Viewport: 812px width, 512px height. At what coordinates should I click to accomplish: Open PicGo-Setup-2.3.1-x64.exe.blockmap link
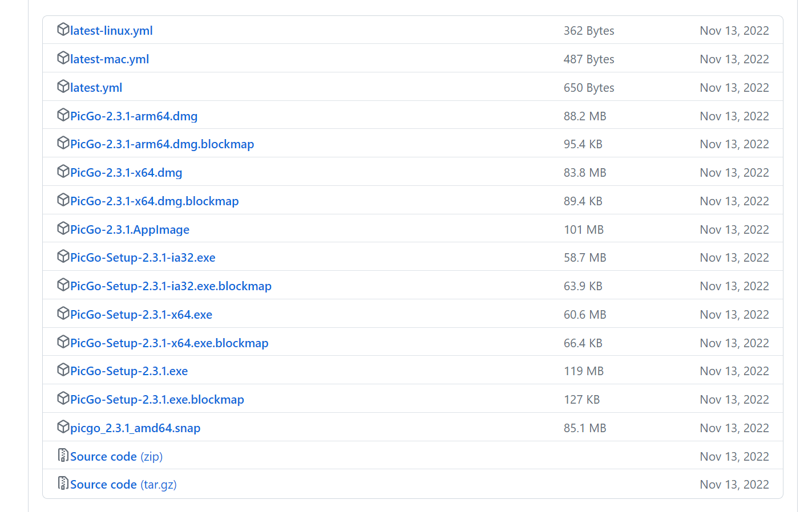coord(169,343)
